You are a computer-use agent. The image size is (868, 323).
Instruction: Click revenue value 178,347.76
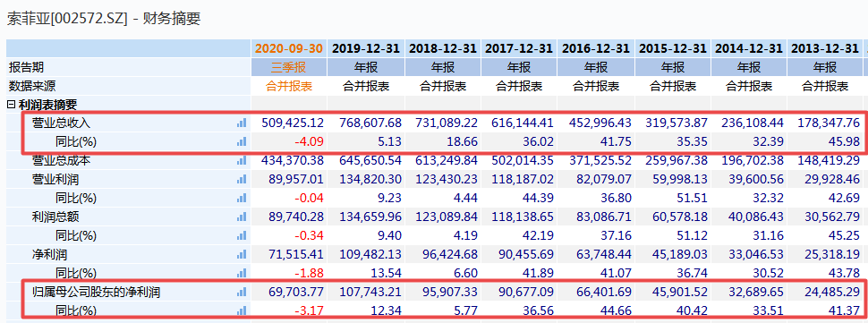tap(830, 123)
